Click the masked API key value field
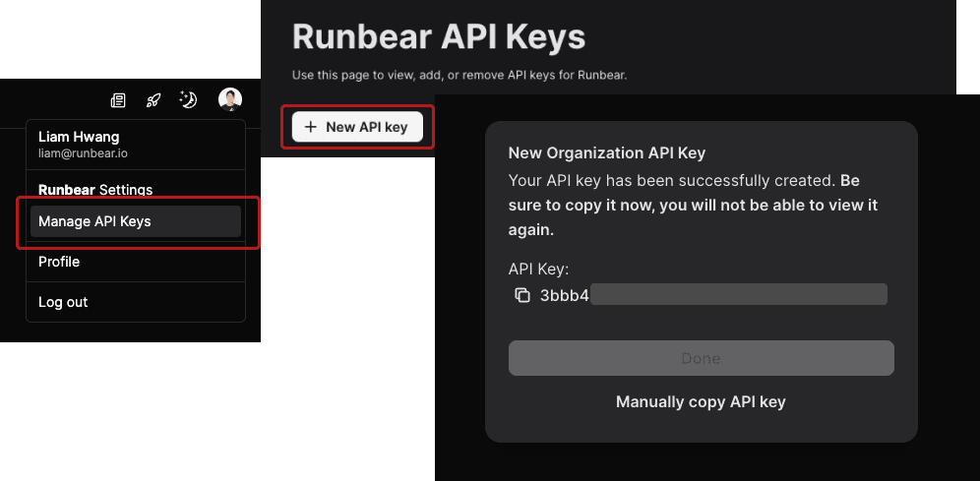980x481 pixels. coord(738,295)
